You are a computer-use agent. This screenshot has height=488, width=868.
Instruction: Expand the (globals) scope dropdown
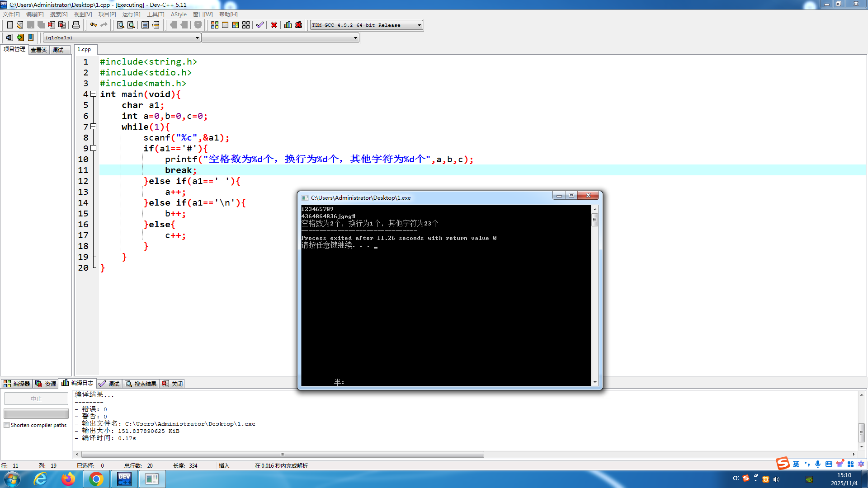point(197,38)
